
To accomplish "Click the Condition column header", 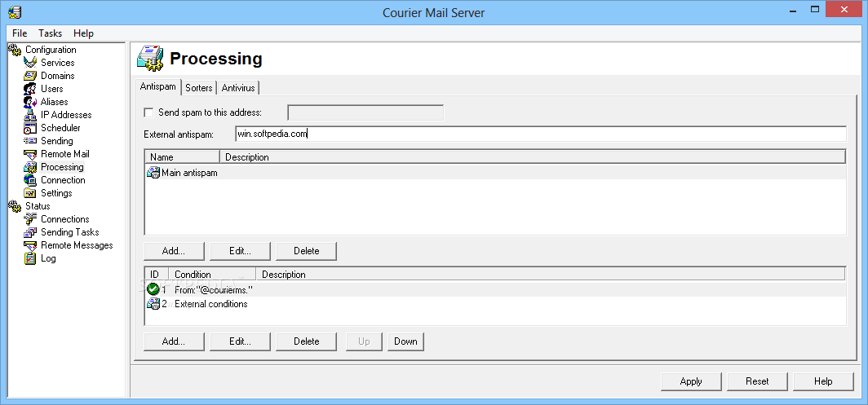I will click(213, 275).
